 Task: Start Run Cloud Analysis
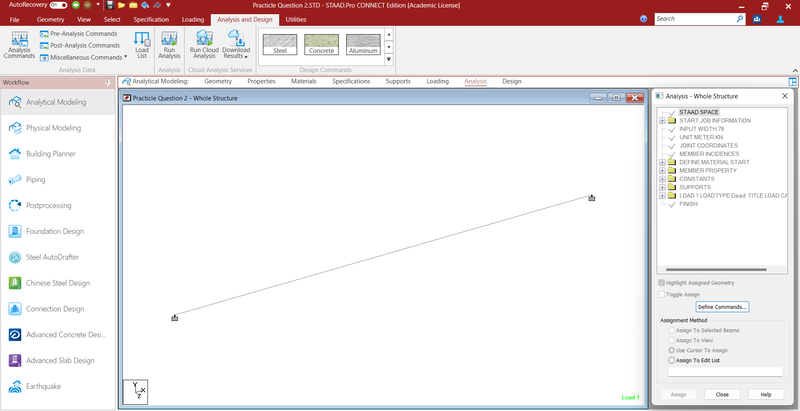[204, 45]
